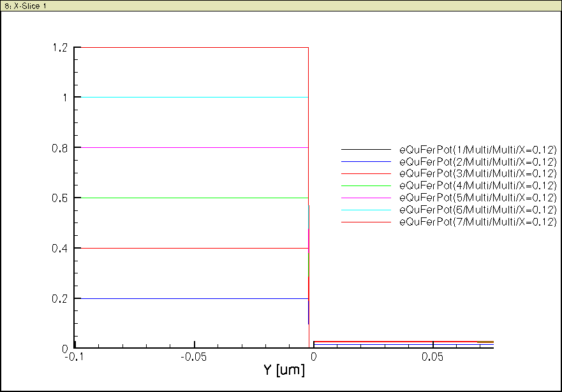Select the cyan line sample for curve 6
Image resolution: width=562 pixels, height=392 pixels.
tap(366, 210)
